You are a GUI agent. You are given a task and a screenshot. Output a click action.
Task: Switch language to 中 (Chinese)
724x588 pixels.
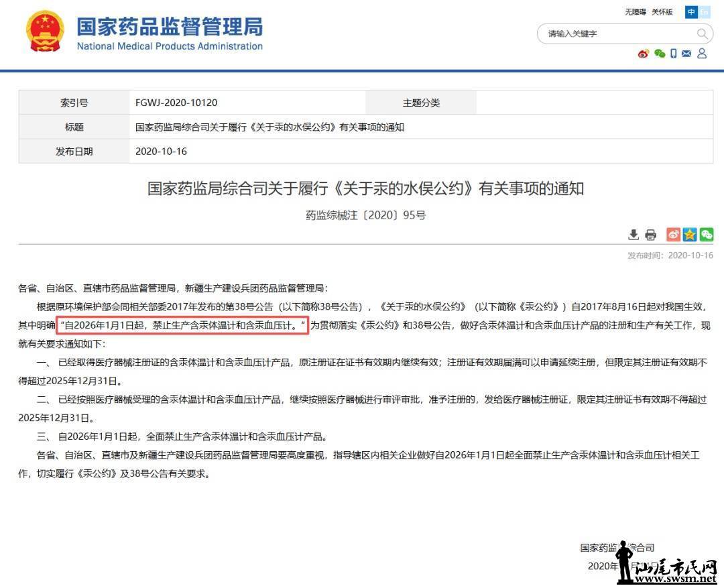click(691, 12)
